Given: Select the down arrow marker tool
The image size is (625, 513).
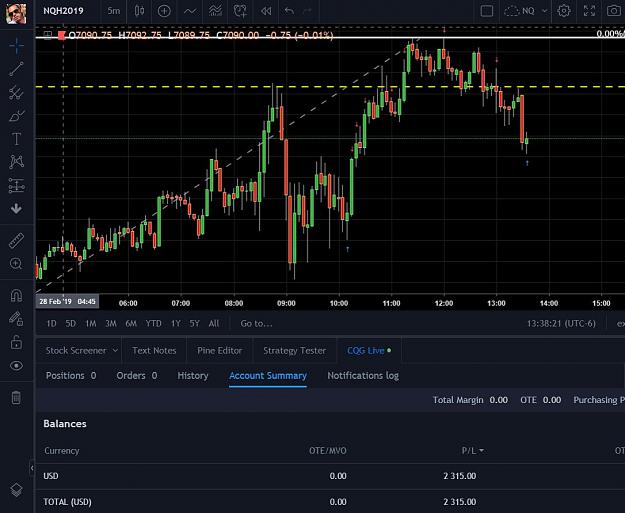Looking at the screenshot, I should tap(16, 208).
